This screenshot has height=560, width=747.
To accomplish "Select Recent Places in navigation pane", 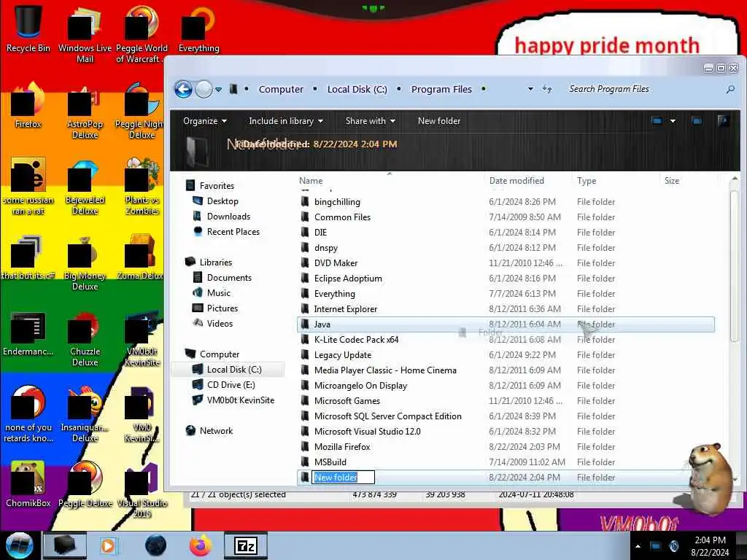I will pos(233,231).
